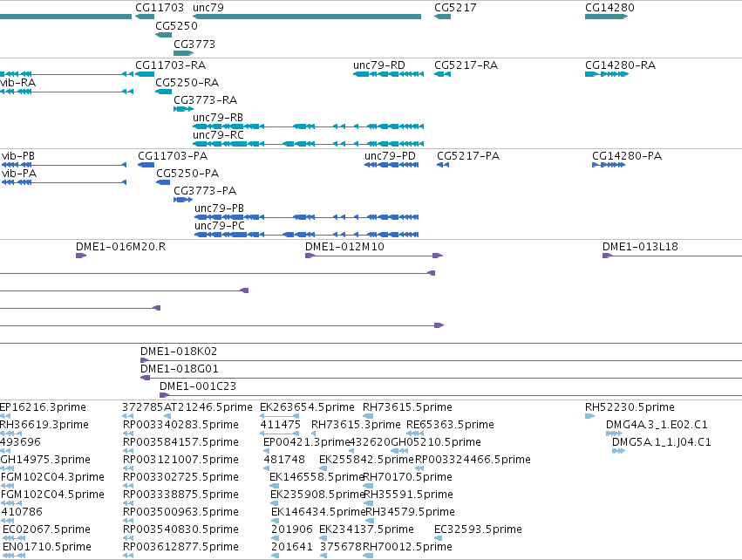
Task: Click the vib-RA transcript glyph
Action: coord(66,92)
